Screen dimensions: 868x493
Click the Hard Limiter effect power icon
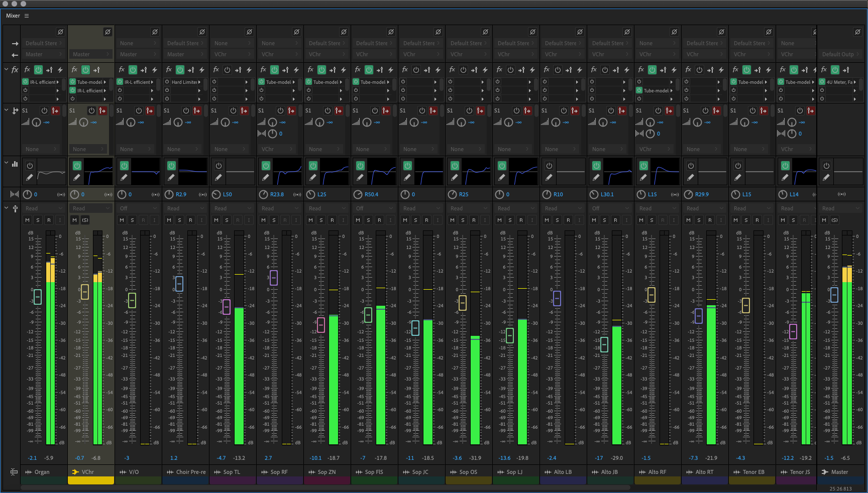[167, 82]
